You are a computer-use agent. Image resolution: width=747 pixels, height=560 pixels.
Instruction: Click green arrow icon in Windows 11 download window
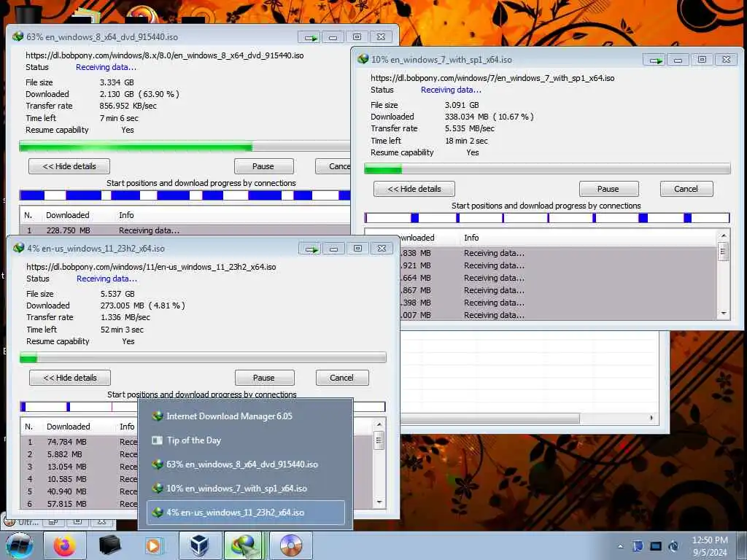(311, 249)
